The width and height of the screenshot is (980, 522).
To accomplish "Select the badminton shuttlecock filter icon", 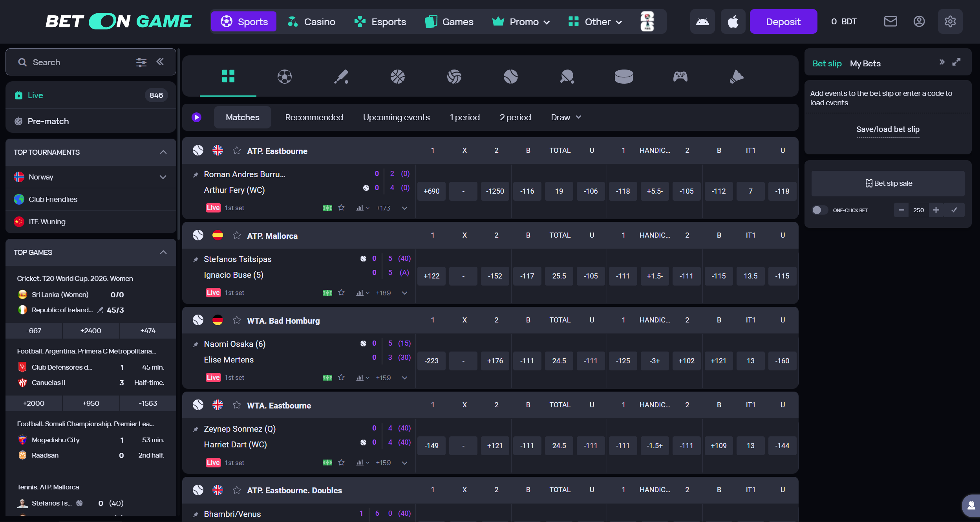I will tap(737, 77).
